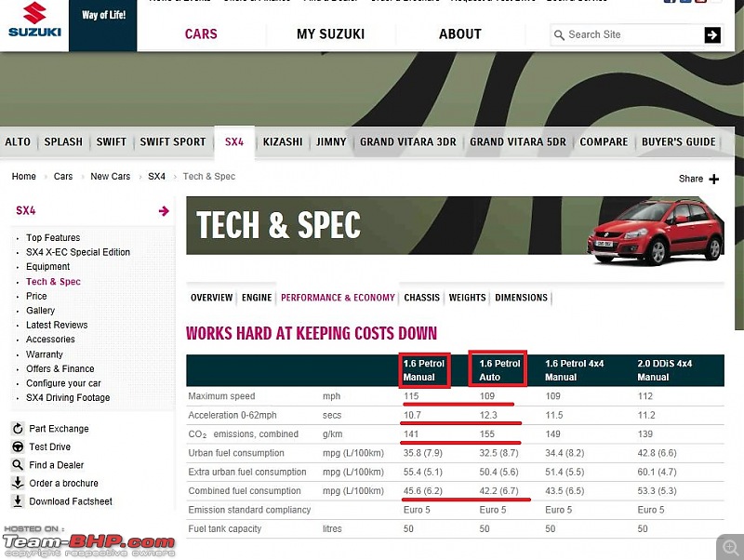Click the red SX4 car image
This screenshot has height=560, width=744.
[656, 232]
